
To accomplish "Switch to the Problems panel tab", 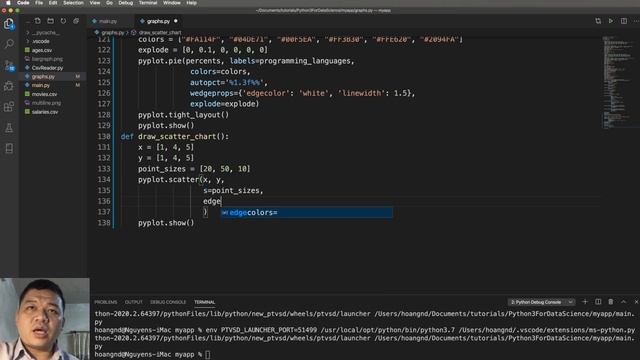I will (106, 302).
